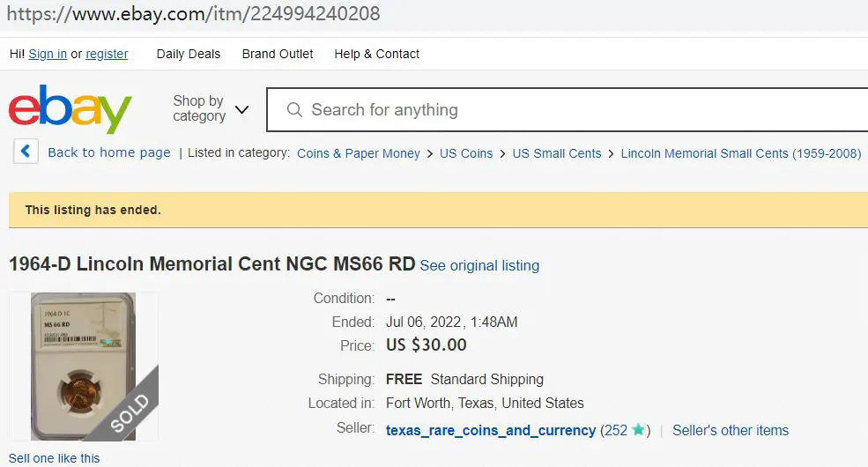Open US Small Cents breadcrumb

tap(556, 153)
